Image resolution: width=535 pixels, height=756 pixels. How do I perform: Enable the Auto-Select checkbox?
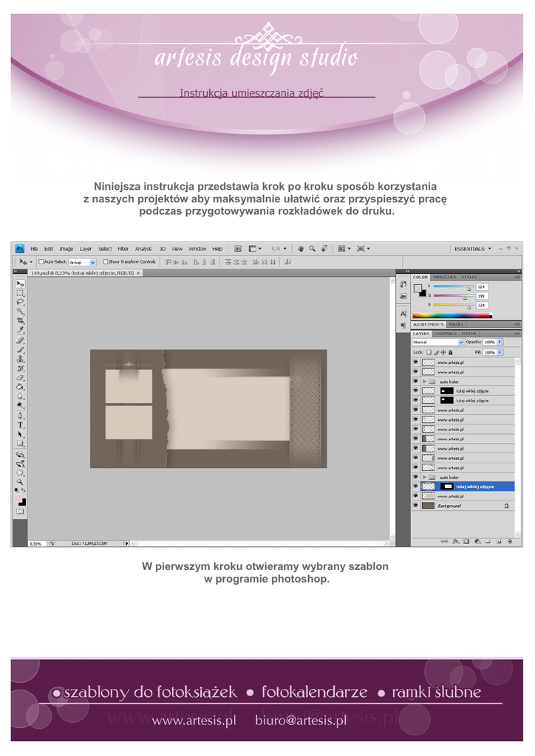(x=41, y=261)
